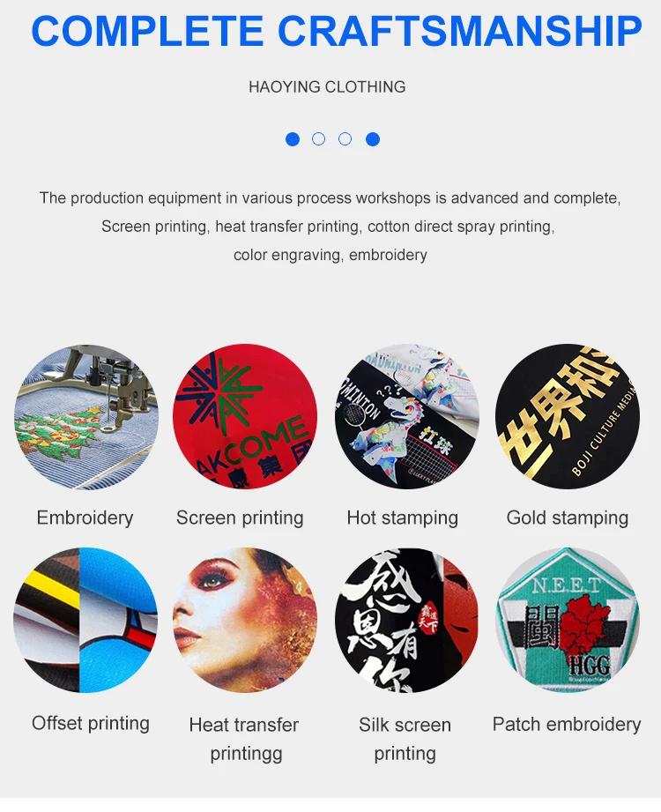Select the Screen printing red circle image

point(245,417)
